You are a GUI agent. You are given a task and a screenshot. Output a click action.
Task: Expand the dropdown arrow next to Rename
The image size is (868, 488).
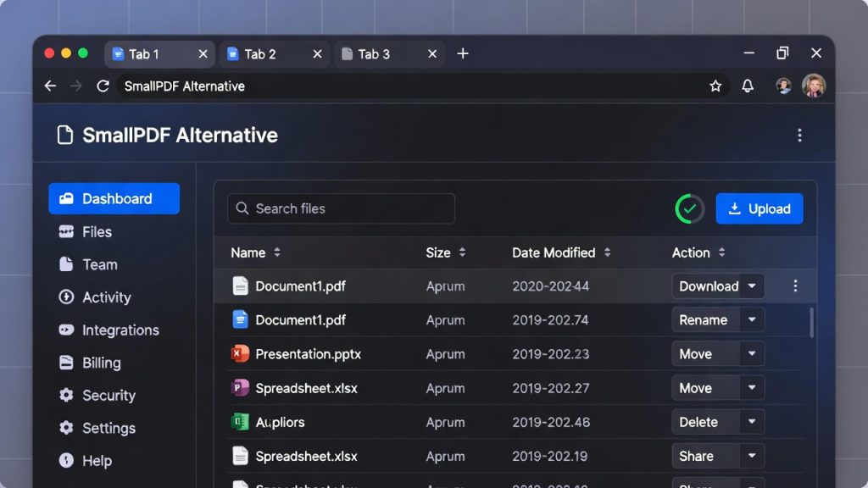[x=752, y=319]
